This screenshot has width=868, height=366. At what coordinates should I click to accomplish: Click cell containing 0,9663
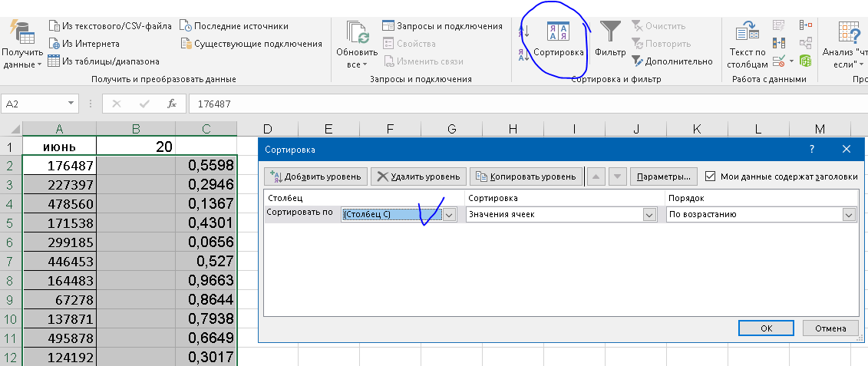tap(206, 281)
